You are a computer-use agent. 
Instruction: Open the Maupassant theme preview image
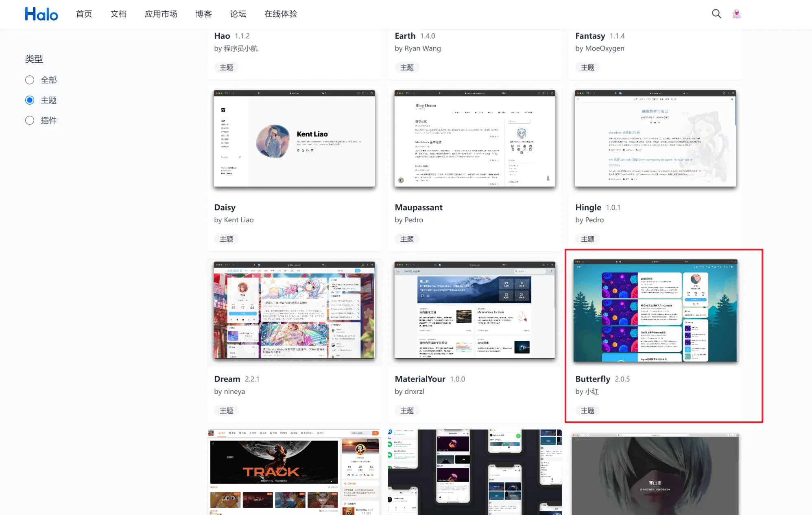(475, 139)
